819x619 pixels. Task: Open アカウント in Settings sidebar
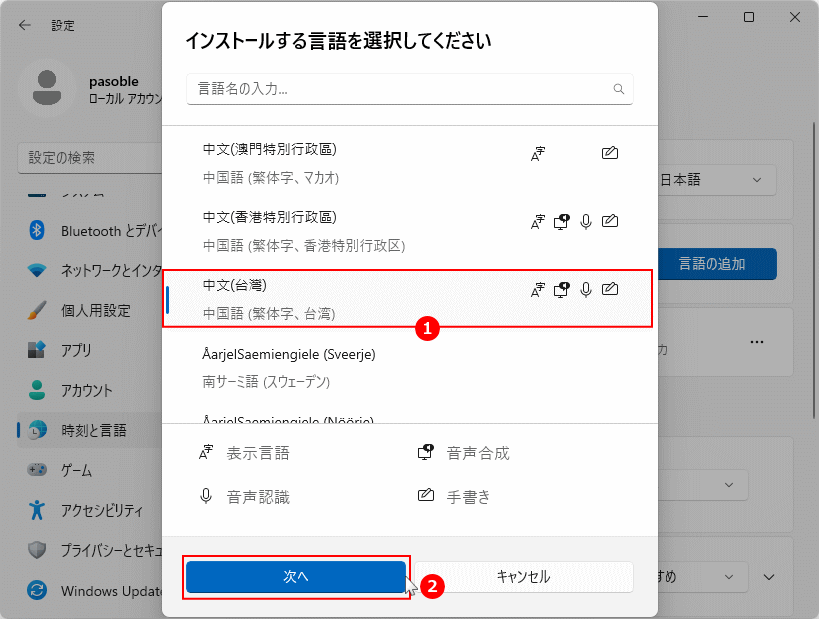[90, 390]
